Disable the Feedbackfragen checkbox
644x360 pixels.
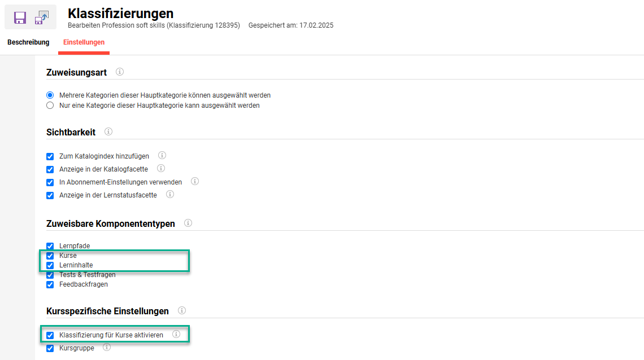(x=50, y=284)
